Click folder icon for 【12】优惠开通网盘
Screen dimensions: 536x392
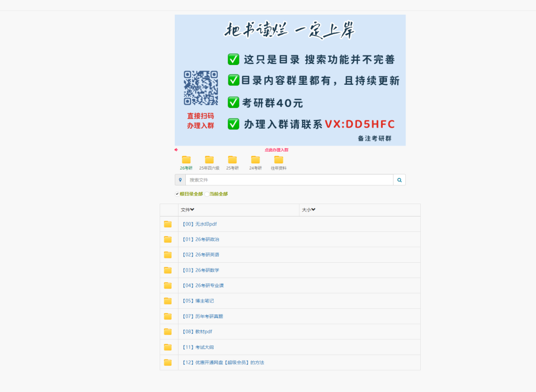click(x=168, y=363)
